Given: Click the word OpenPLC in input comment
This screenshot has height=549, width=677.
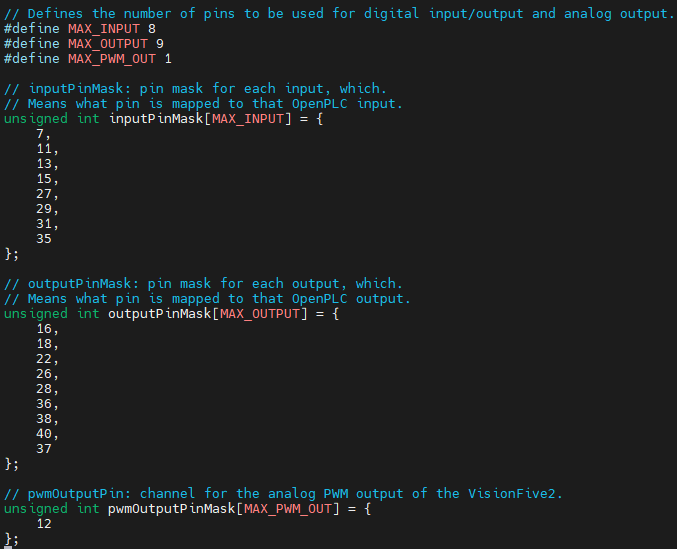Looking at the screenshot, I should click(320, 104).
